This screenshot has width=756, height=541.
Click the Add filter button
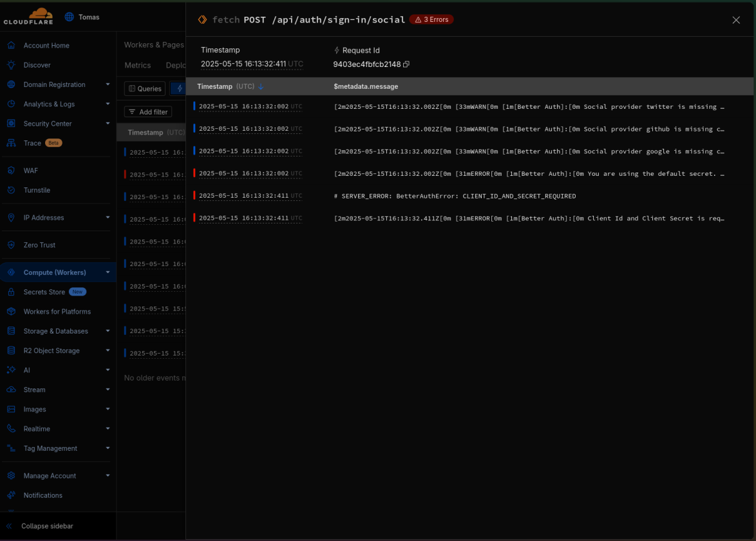click(x=148, y=112)
